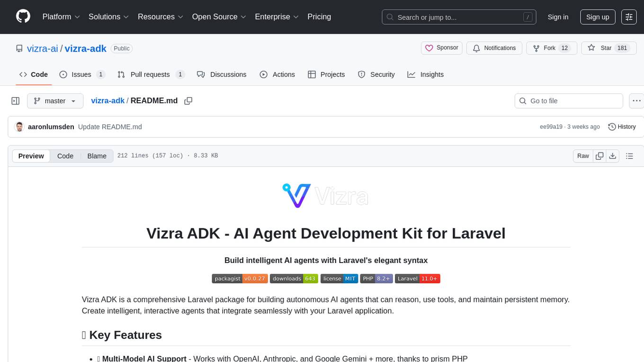The height and width of the screenshot is (362, 644).
Task: Open commit ee99a19
Action: click(x=551, y=127)
